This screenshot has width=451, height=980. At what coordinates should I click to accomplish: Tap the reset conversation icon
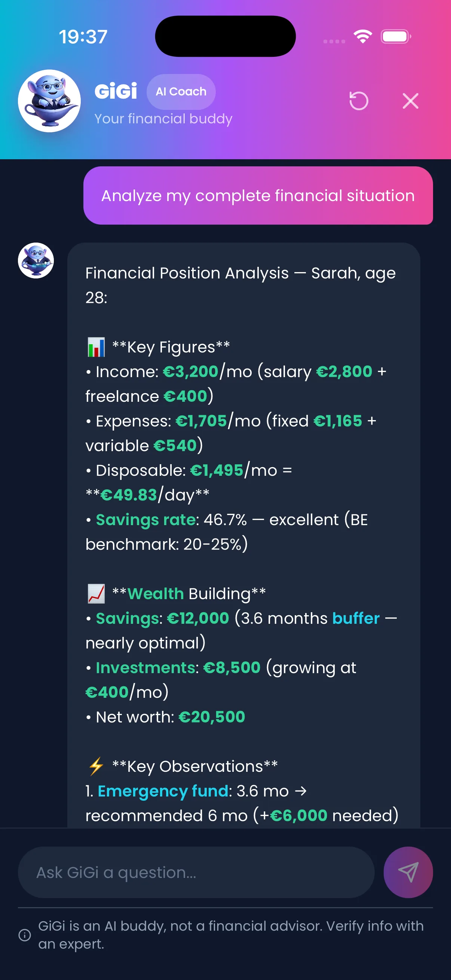pos(359,101)
